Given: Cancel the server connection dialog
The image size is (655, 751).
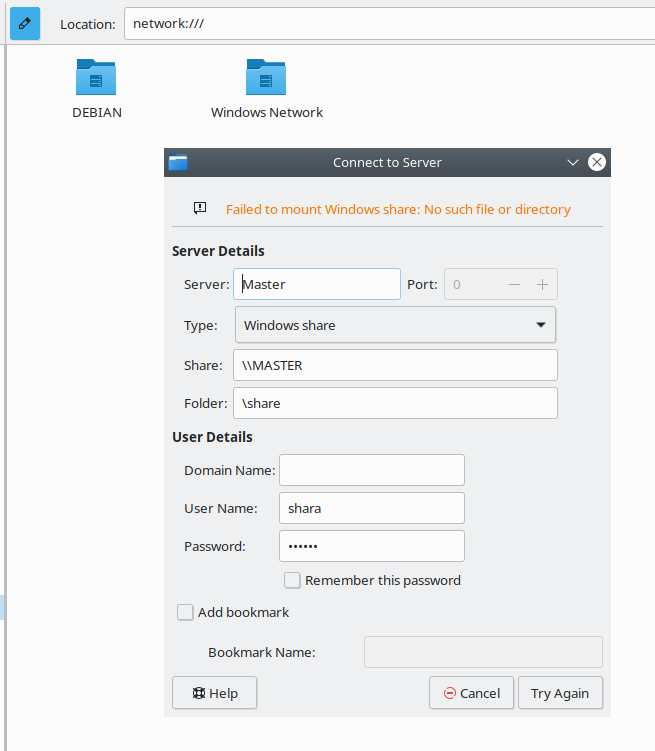Looking at the screenshot, I should (471, 693).
